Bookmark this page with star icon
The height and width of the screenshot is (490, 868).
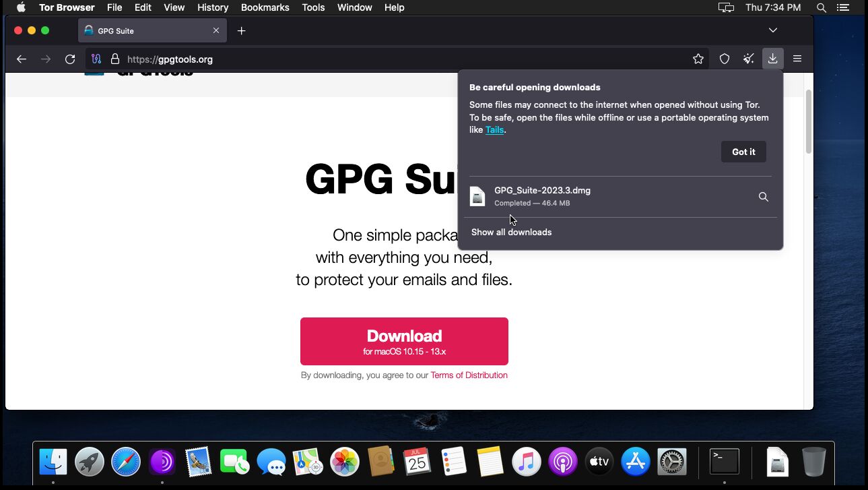coord(698,59)
